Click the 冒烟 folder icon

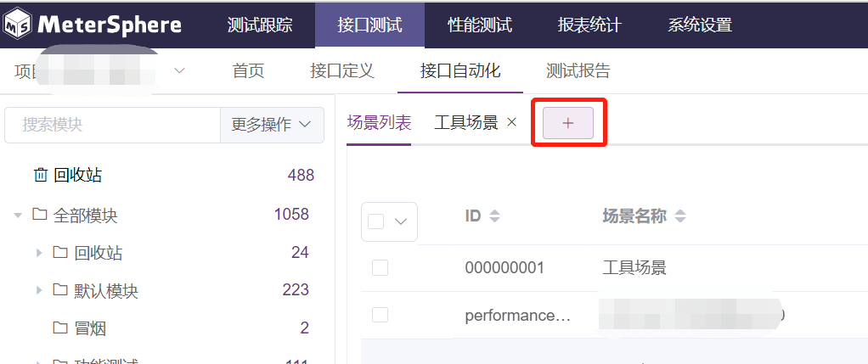point(59,328)
